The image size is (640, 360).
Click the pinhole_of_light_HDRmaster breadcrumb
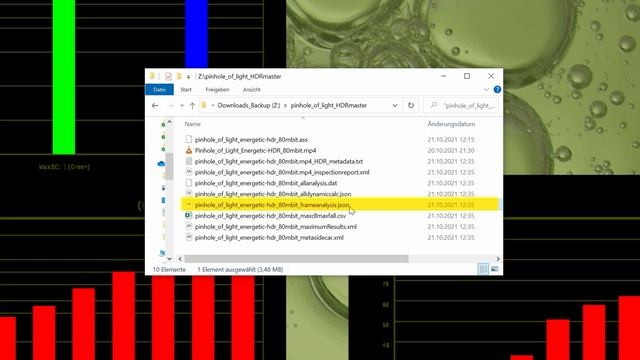(329, 105)
